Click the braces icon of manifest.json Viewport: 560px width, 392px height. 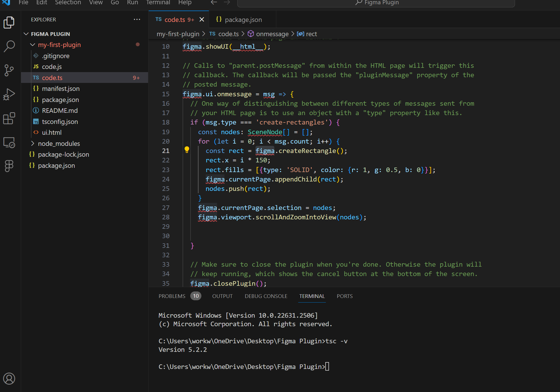tap(36, 88)
